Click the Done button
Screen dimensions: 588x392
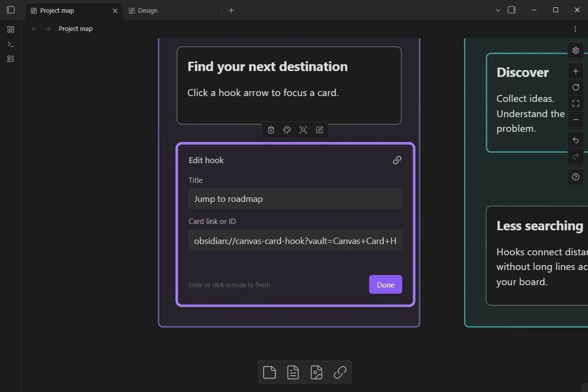(386, 285)
